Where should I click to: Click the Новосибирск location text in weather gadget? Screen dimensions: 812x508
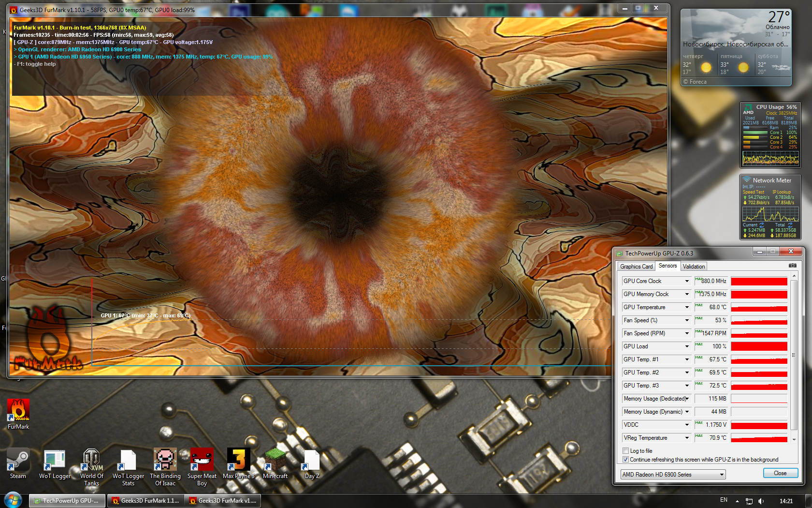point(735,44)
